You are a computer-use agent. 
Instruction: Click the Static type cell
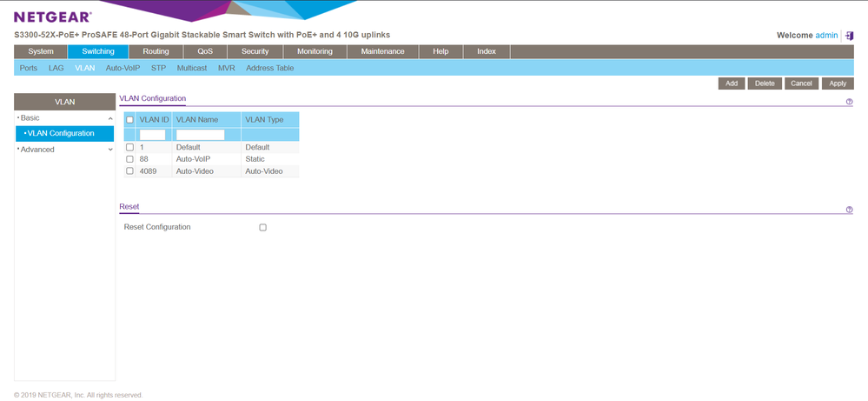pos(255,159)
